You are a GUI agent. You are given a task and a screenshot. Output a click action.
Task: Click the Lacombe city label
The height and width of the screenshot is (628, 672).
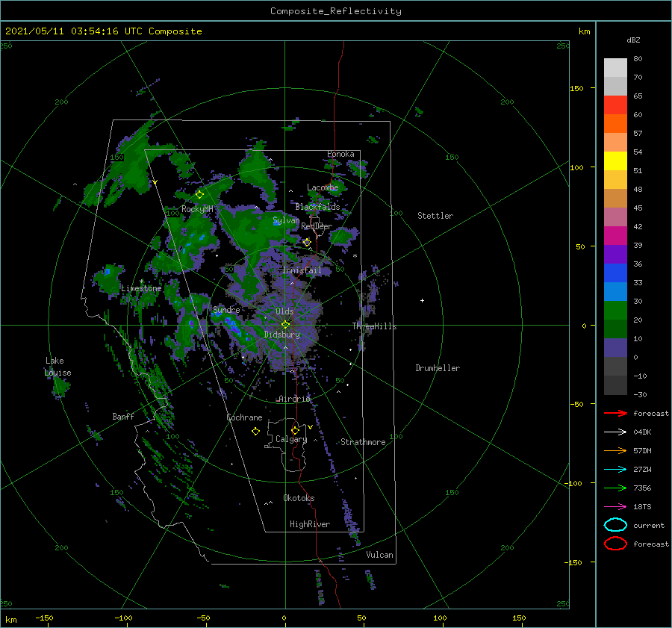(x=323, y=187)
